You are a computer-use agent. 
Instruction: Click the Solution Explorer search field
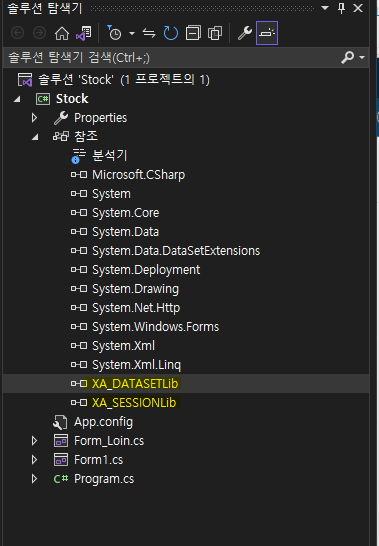click(x=171, y=57)
